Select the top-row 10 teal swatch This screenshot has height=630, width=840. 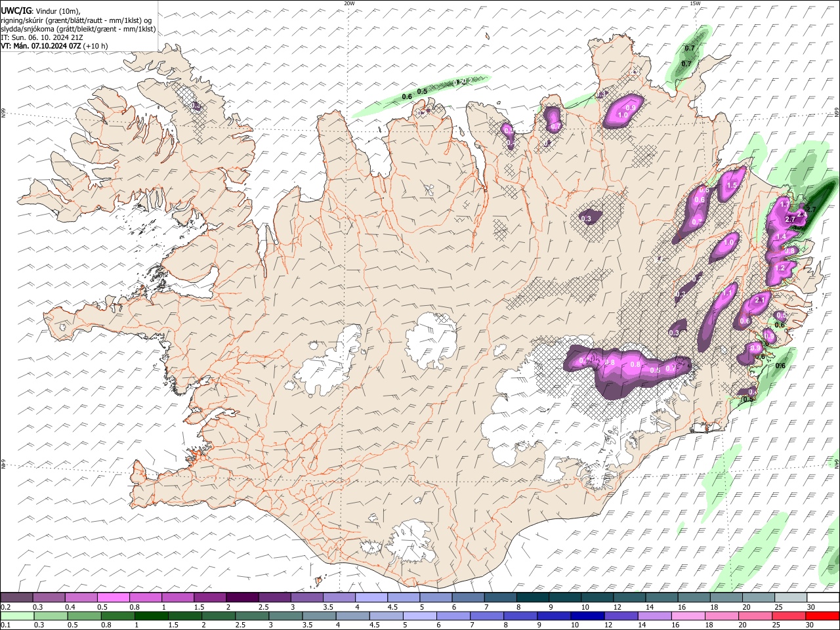point(597,597)
